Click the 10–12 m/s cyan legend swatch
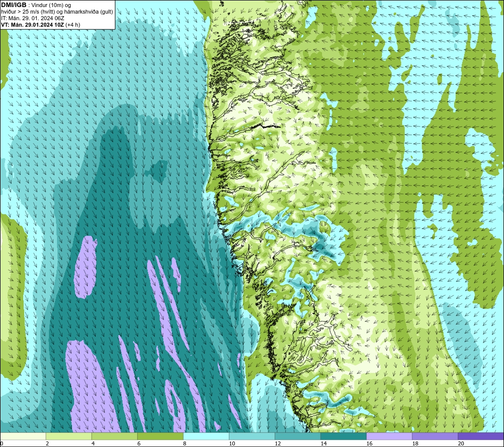Image resolution: width=504 pixels, height=447 pixels. [252, 436]
